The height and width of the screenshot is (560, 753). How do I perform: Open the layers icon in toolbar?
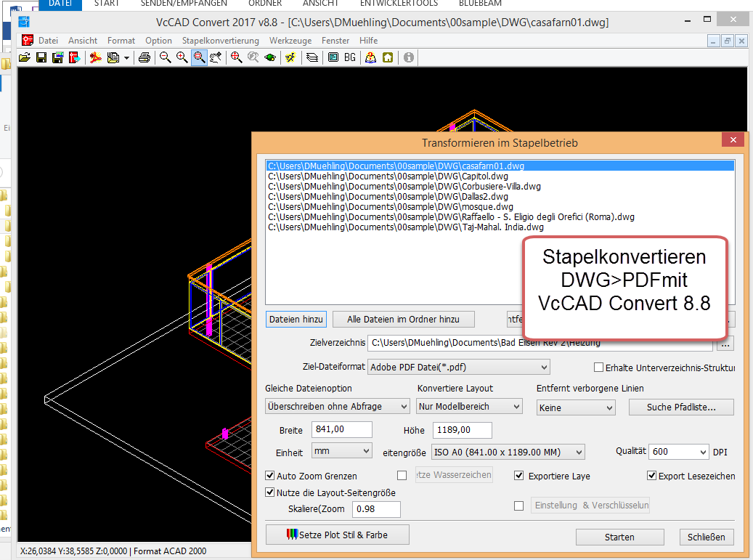312,57
